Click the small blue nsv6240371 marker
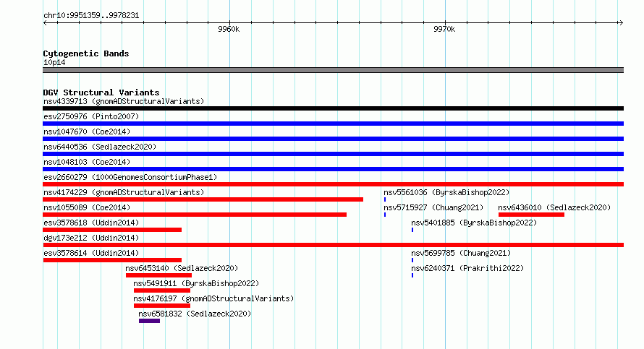The width and height of the screenshot is (644, 349). click(412, 275)
